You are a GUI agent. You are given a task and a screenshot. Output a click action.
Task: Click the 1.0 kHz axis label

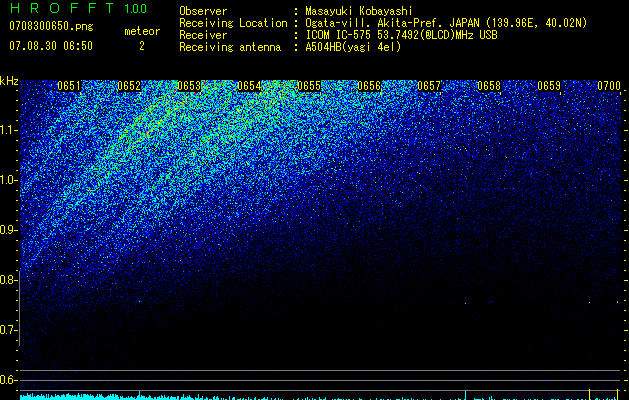click(8, 180)
